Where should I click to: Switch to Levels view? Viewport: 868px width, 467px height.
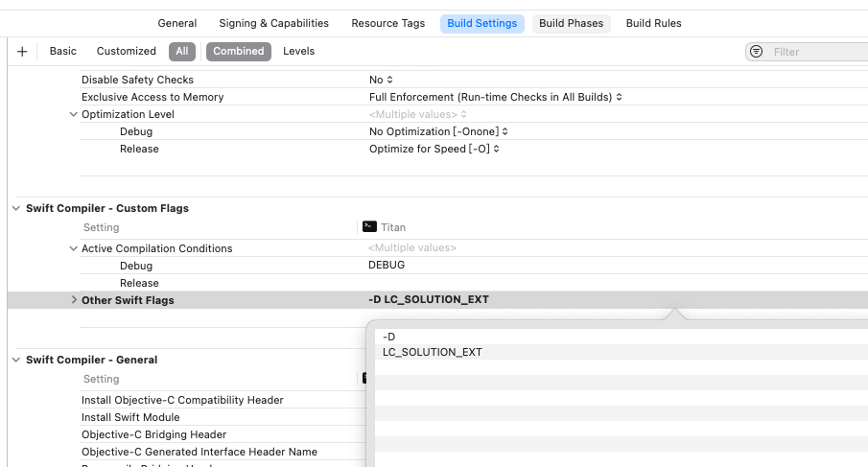[298, 51]
